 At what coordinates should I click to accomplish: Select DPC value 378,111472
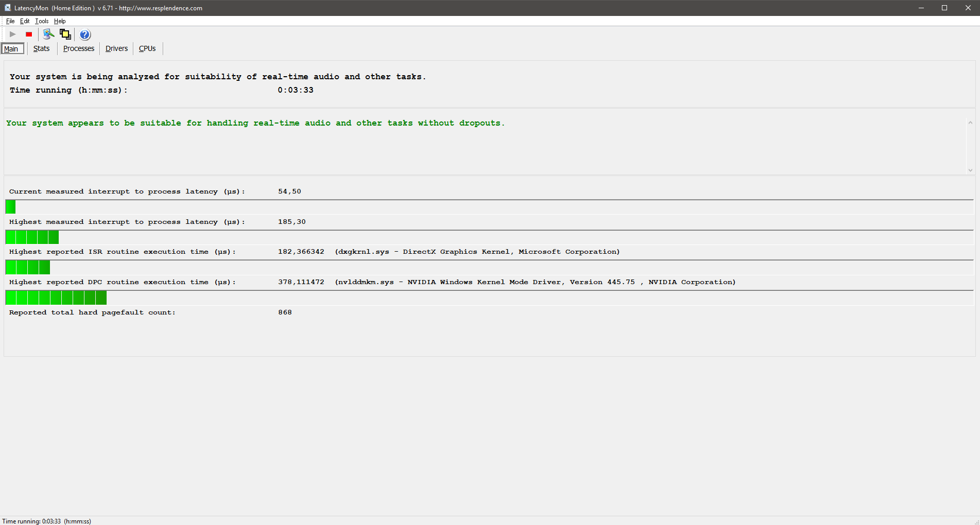[301, 282]
